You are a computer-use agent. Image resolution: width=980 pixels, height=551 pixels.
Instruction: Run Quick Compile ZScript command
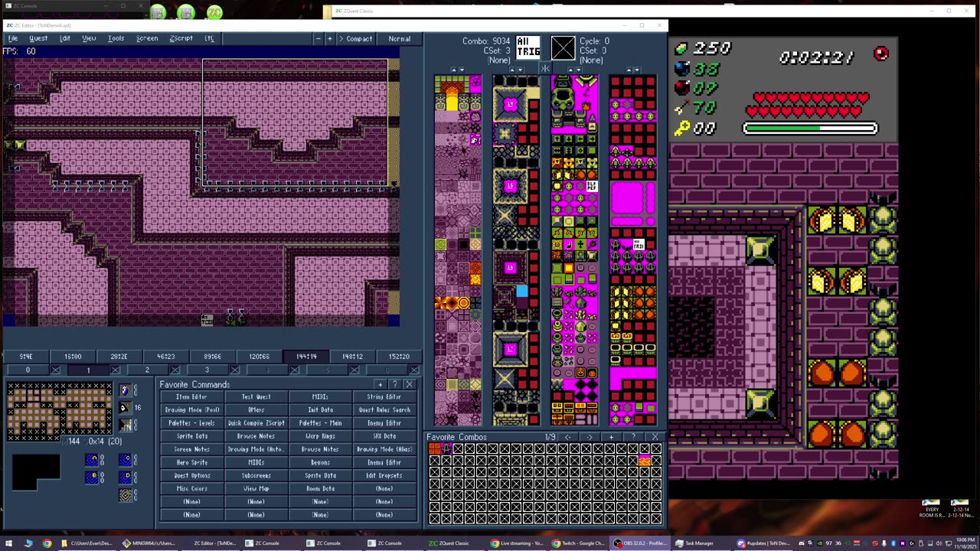(x=256, y=423)
